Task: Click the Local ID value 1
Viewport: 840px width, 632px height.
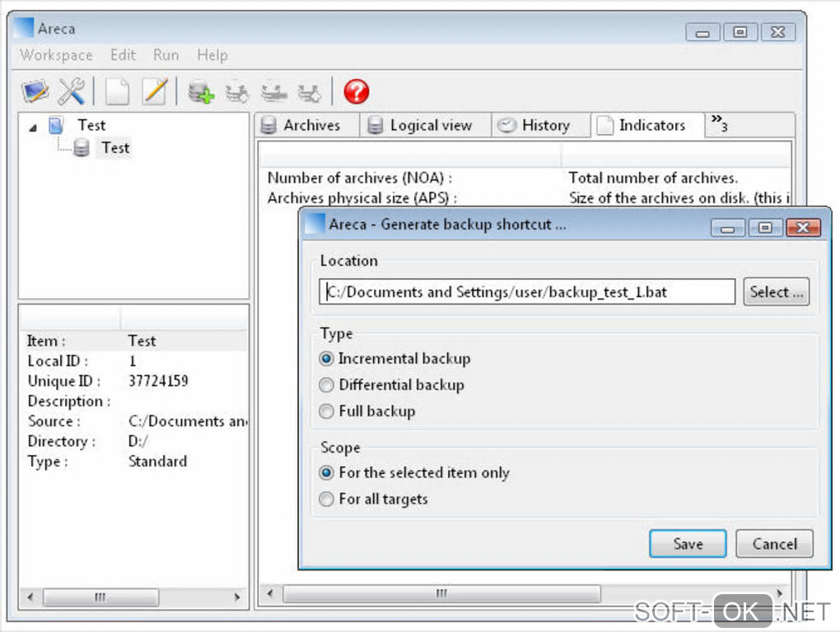Action: (x=133, y=361)
